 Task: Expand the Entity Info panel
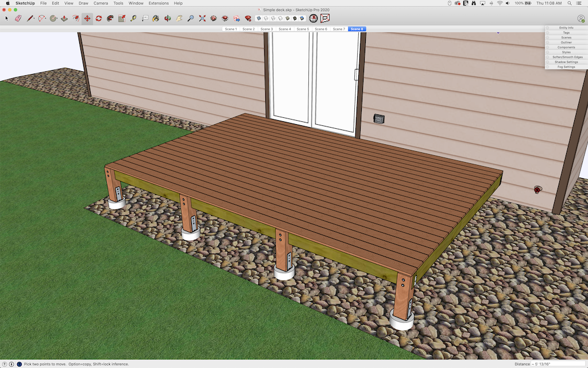[566, 28]
